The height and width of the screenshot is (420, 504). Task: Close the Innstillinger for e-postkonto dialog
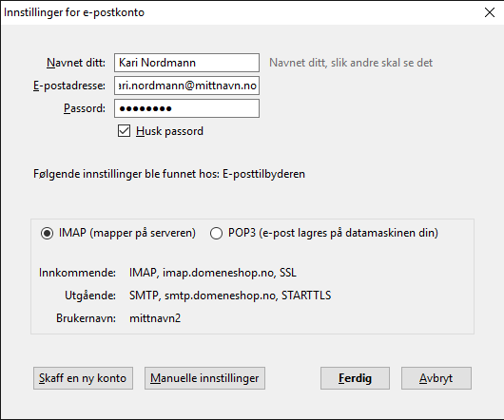[489, 12]
